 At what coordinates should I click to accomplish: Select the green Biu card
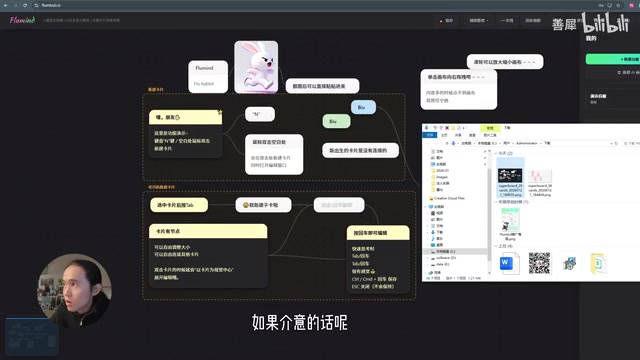tap(336, 121)
